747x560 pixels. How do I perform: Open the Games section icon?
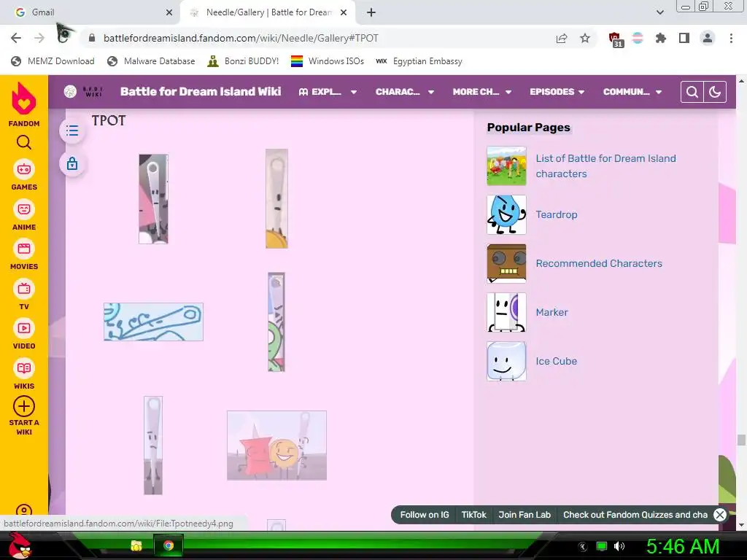(x=24, y=169)
